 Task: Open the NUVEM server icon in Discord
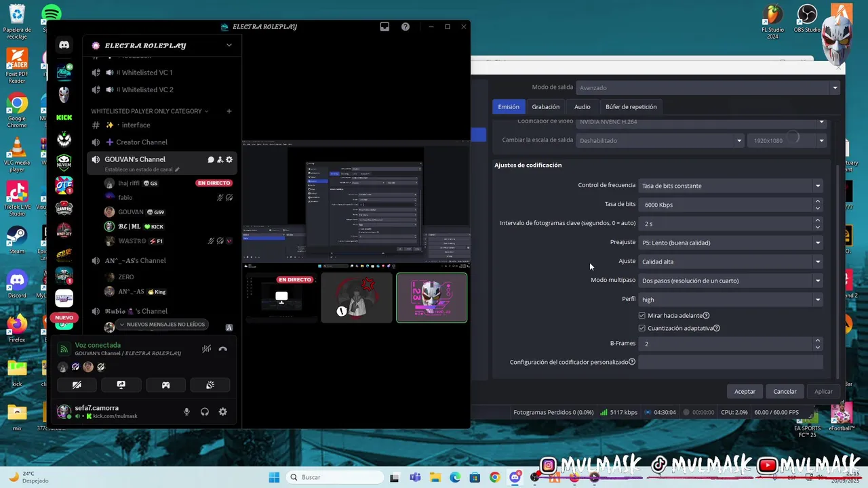64,162
